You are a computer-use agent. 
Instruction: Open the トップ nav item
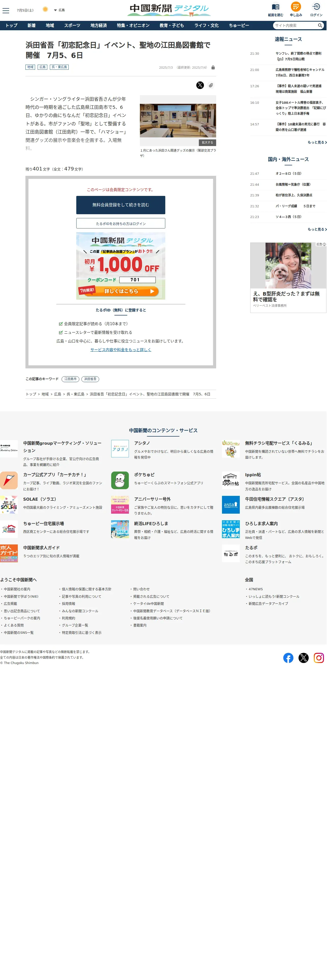coord(11,25)
